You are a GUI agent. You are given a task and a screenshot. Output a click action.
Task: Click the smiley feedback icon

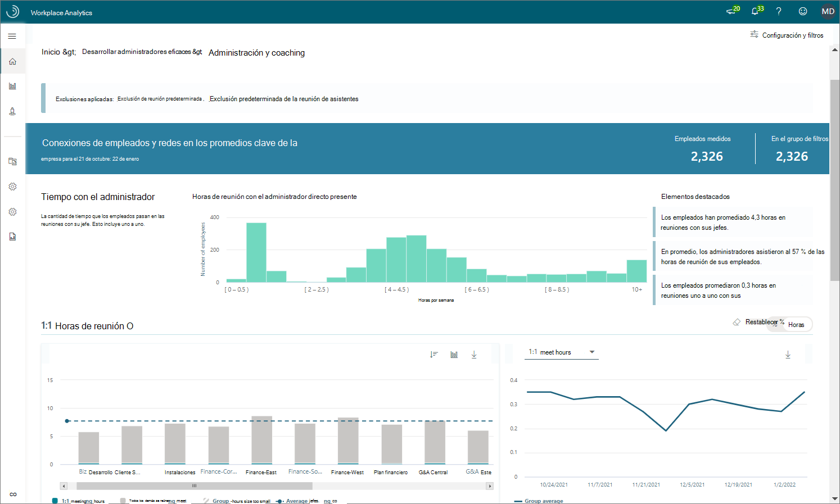coord(803,11)
